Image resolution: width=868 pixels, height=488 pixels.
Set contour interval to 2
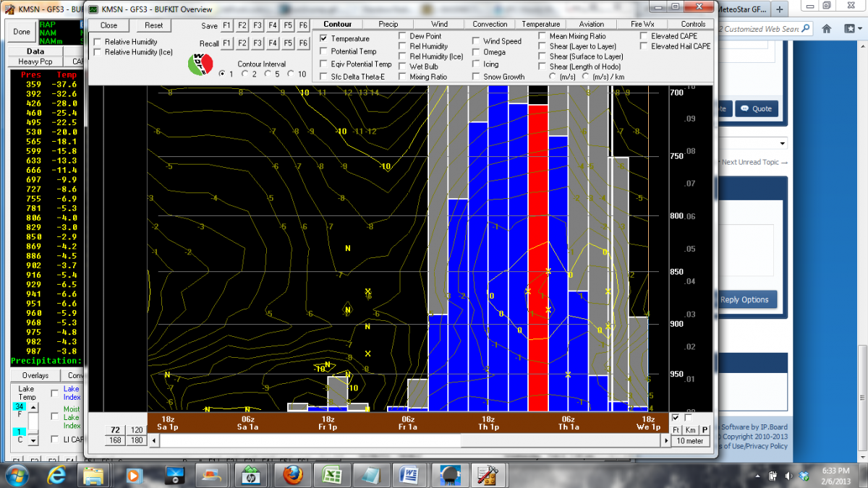coord(245,74)
